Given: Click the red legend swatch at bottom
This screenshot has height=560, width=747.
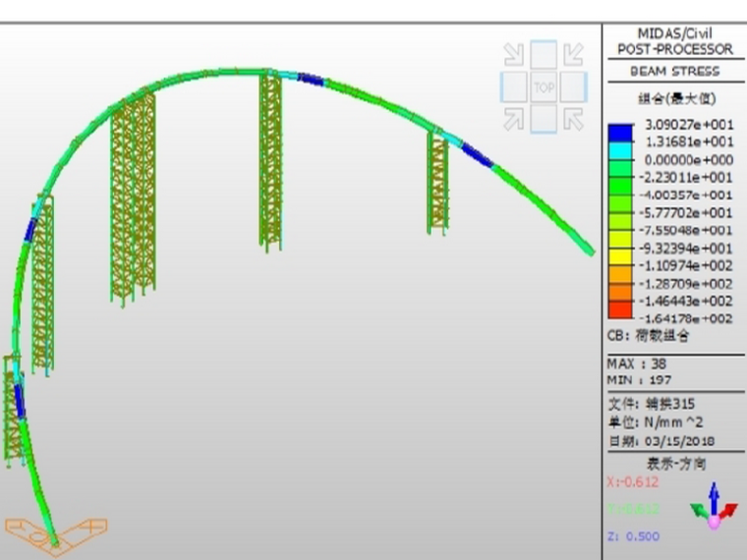Looking at the screenshot, I should click(x=620, y=310).
